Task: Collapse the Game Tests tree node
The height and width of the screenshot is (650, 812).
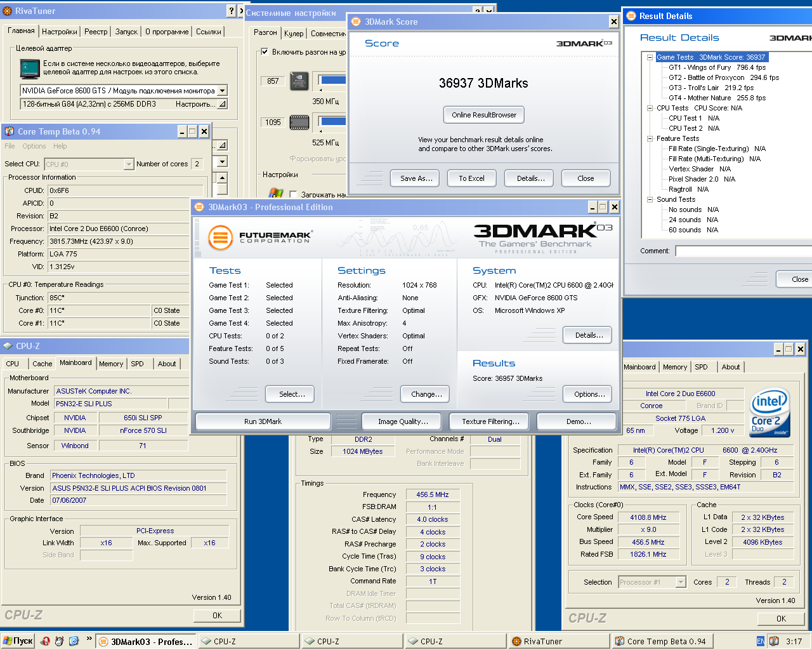Action: [x=650, y=57]
